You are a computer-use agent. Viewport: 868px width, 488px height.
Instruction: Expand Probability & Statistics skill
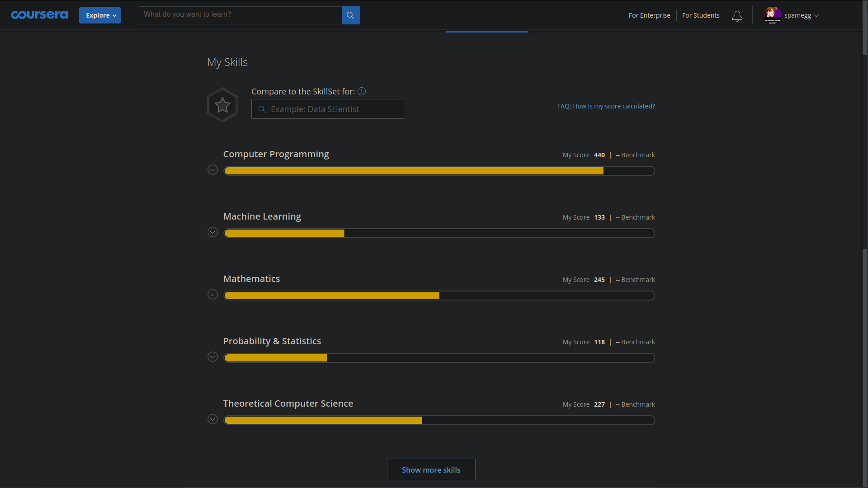212,357
